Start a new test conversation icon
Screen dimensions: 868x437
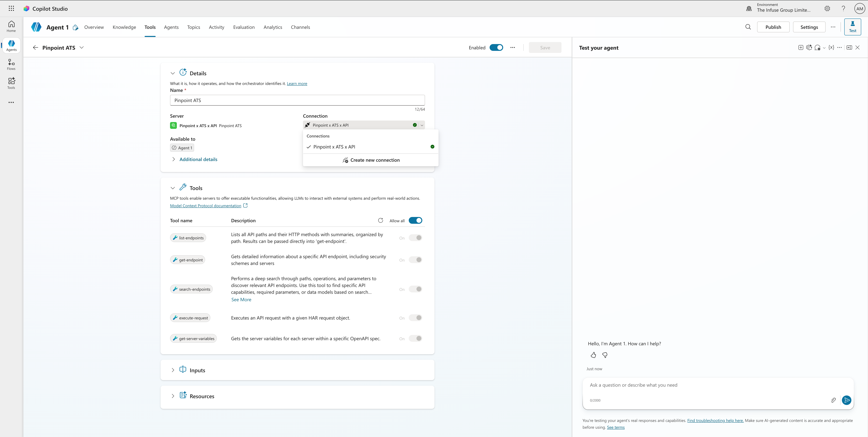(801, 47)
